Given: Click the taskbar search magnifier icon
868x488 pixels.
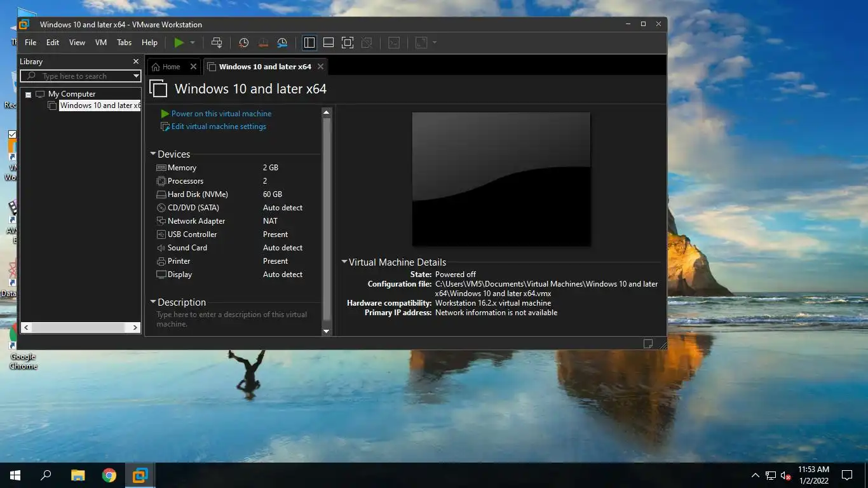Looking at the screenshot, I should [x=46, y=475].
